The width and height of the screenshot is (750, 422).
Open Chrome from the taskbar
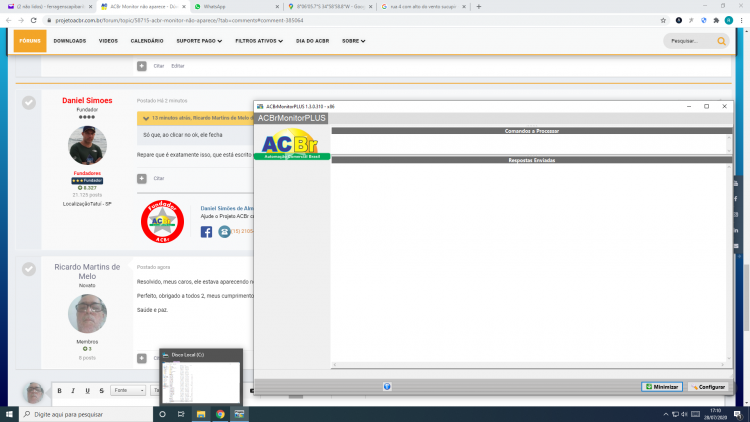click(220, 414)
